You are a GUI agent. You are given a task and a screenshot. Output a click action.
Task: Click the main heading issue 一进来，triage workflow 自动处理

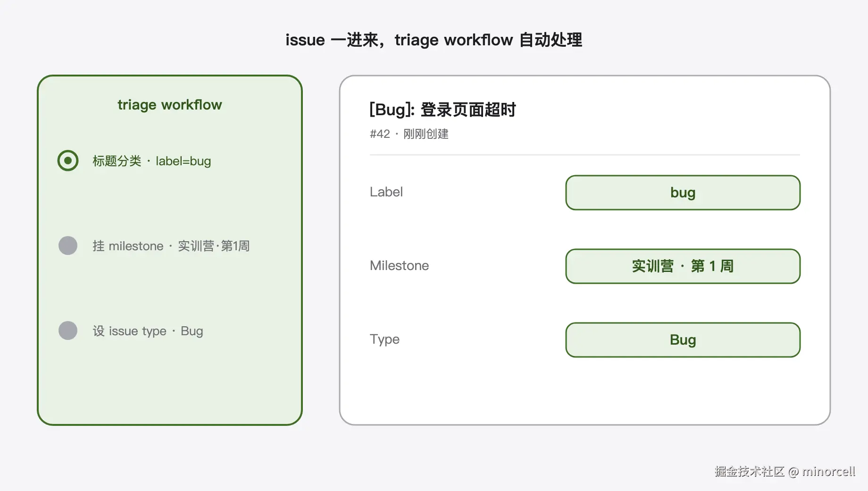(x=434, y=40)
